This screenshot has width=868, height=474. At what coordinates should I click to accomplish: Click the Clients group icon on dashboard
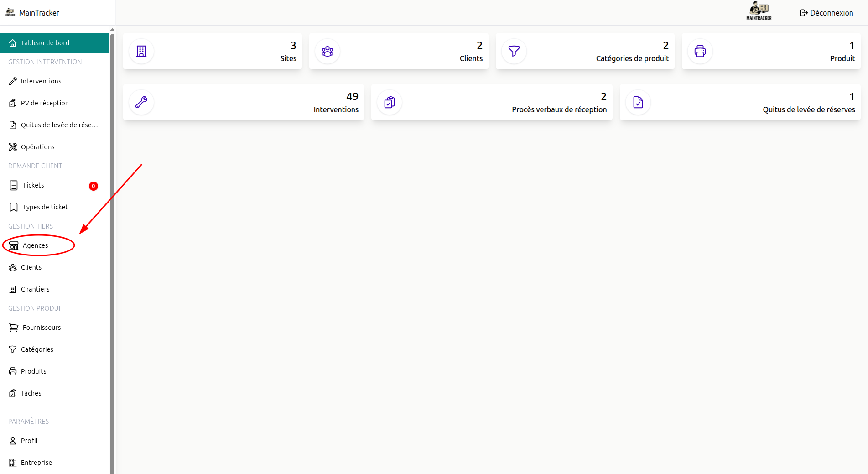[327, 51]
